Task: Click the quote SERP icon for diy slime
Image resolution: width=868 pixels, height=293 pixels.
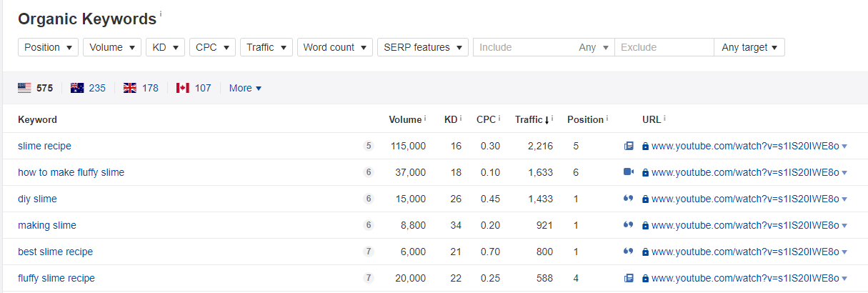Action: (629, 199)
